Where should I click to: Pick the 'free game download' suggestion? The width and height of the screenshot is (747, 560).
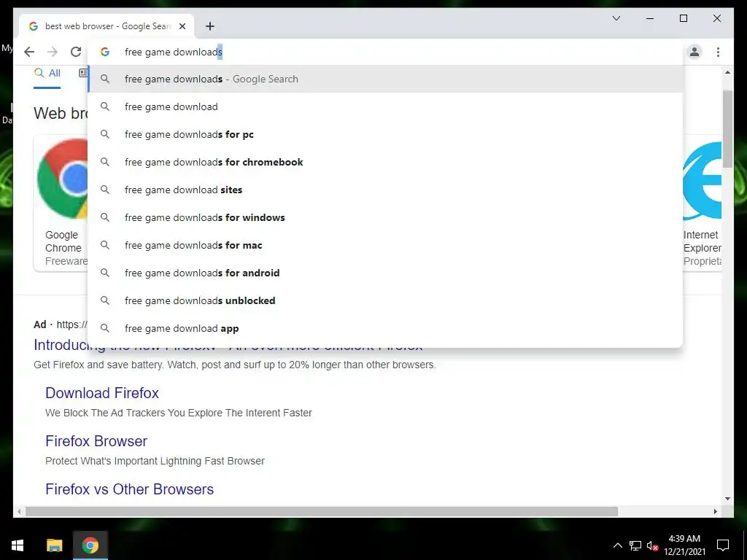pyautogui.click(x=385, y=106)
